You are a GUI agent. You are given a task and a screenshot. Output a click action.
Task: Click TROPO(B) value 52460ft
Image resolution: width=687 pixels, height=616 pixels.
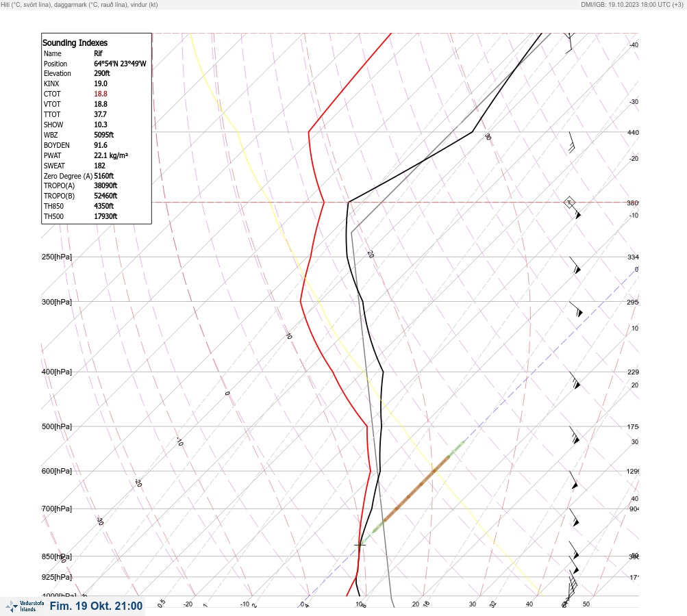tap(105, 196)
